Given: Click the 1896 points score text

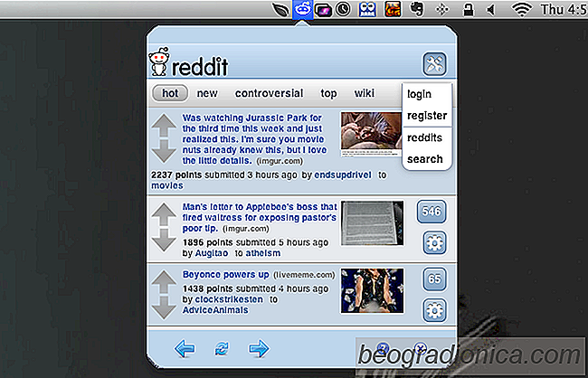Looking at the screenshot, I should (208, 243).
